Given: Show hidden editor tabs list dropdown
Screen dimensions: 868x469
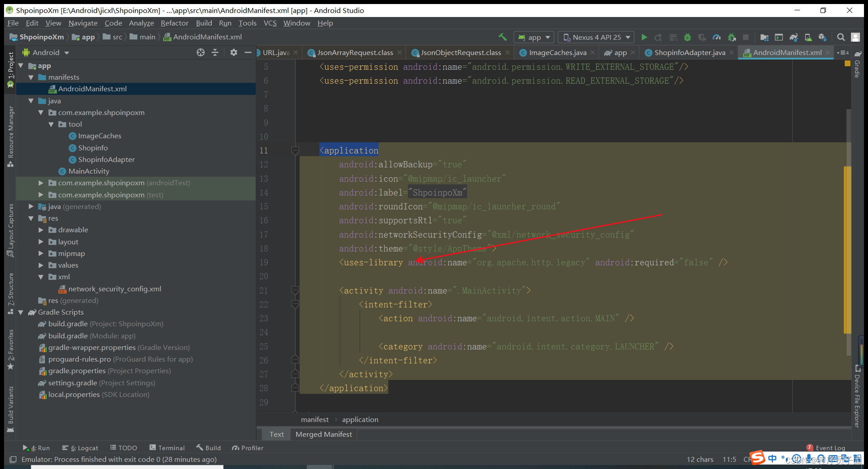Looking at the screenshot, I should click(x=842, y=52).
